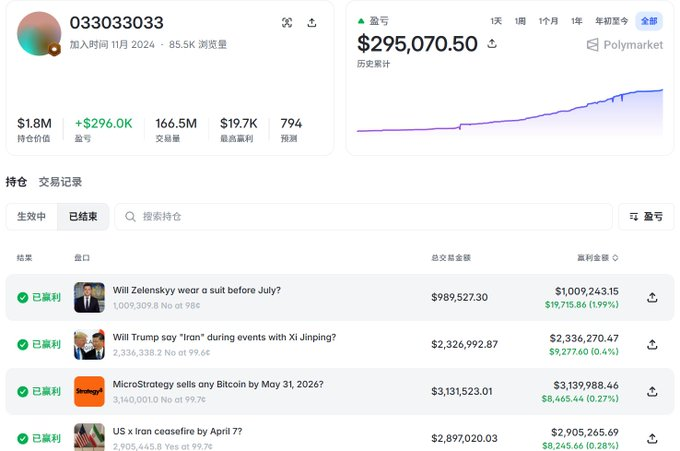Viewport: 680px width, 451px height.
Task: Click the $989,527.30 amount
Action: point(459,297)
